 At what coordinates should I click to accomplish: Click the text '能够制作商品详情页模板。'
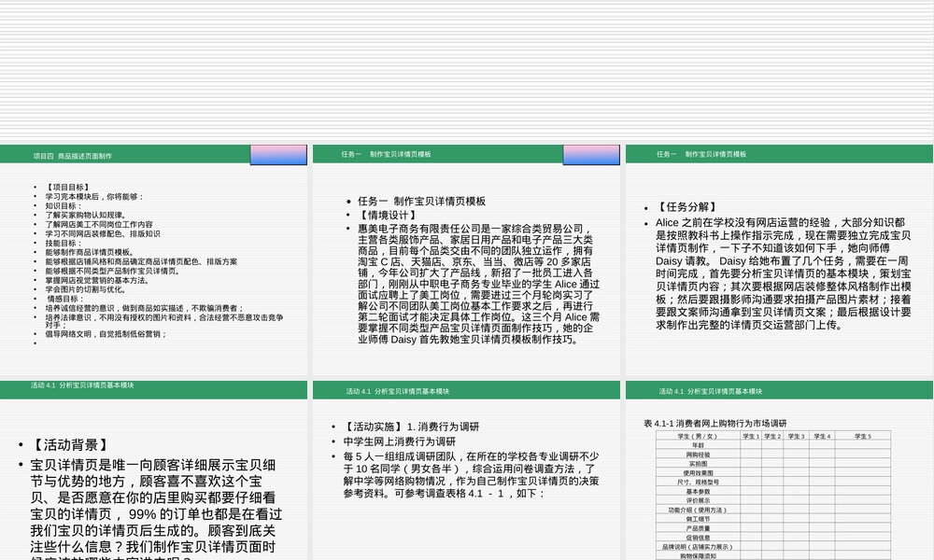pyautogui.click(x=90, y=252)
